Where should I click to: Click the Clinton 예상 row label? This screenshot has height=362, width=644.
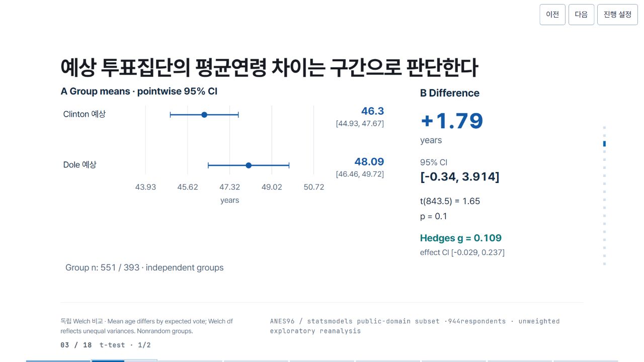point(85,114)
